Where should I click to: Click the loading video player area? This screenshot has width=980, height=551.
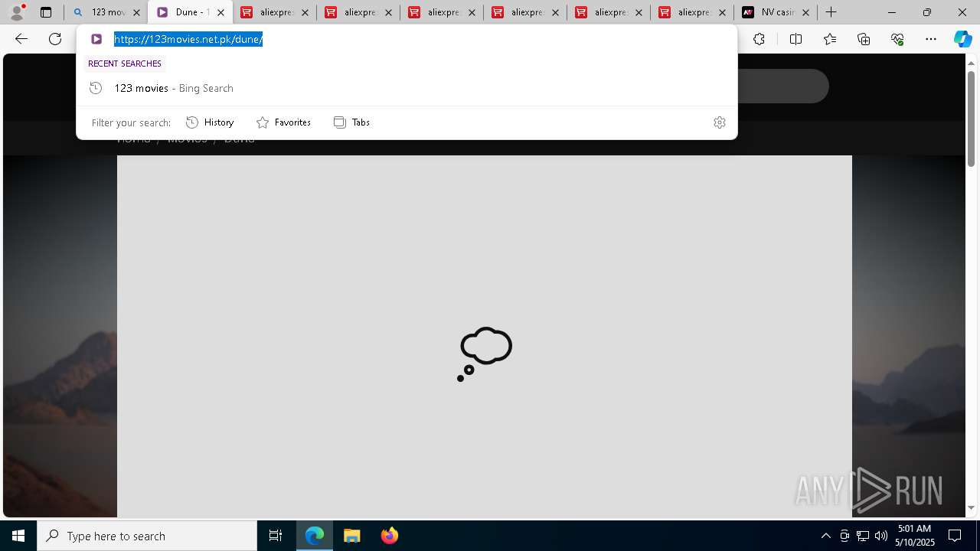(x=484, y=337)
